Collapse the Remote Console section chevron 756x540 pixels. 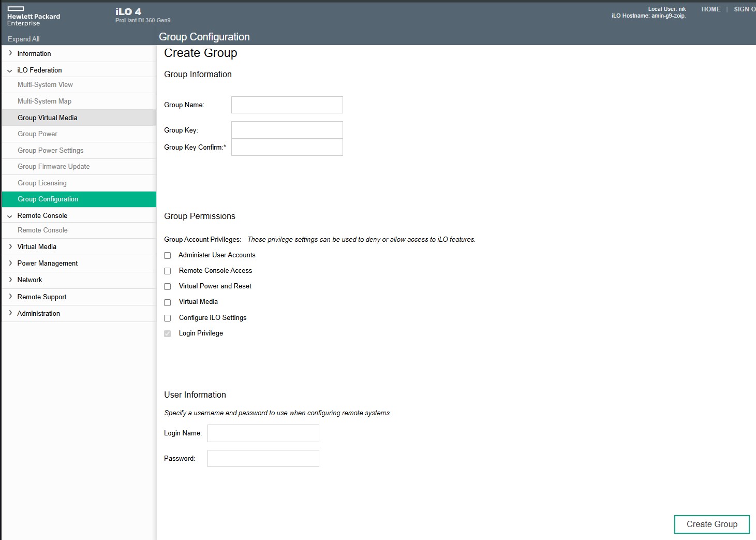pyautogui.click(x=10, y=216)
